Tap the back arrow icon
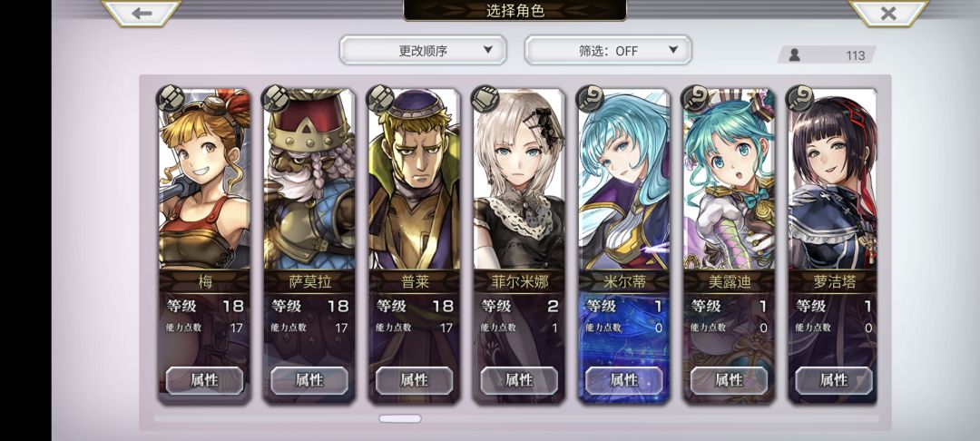The image size is (980, 441). [142, 13]
